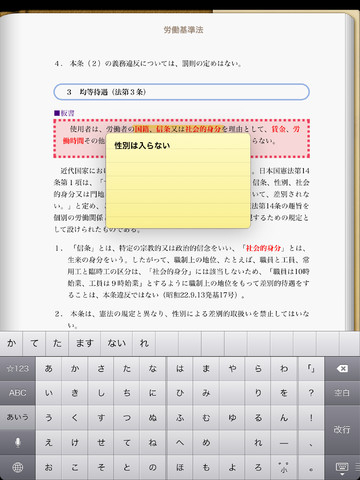This screenshot has height=480, width=360.
Task: Tap the ぬ key on keyboard
Action: point(153,418)
